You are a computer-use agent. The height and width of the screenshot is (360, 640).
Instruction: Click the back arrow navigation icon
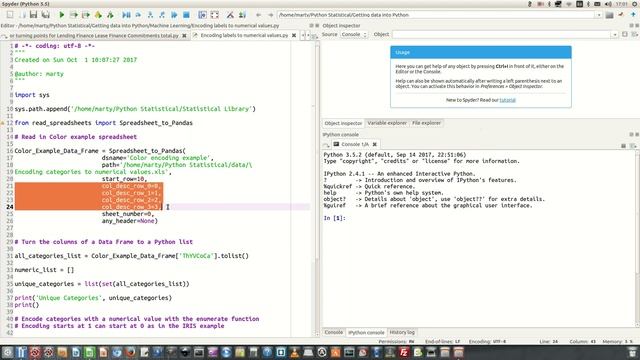pos(258,15)
